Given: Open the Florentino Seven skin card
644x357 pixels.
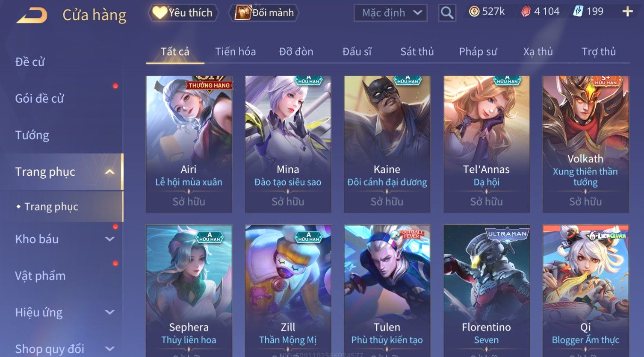Looking at the screenshot, I should click(487, 291).
